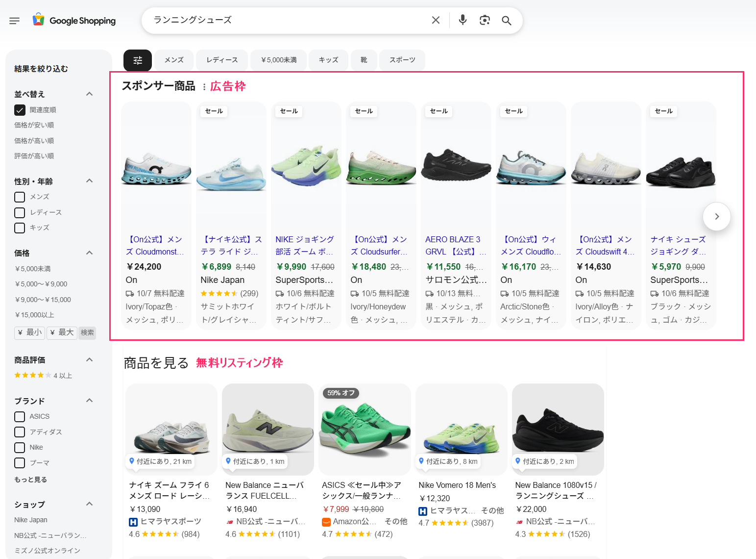
Task: Check the アディダス brand checkbox
Action: [x=20, y=432]
